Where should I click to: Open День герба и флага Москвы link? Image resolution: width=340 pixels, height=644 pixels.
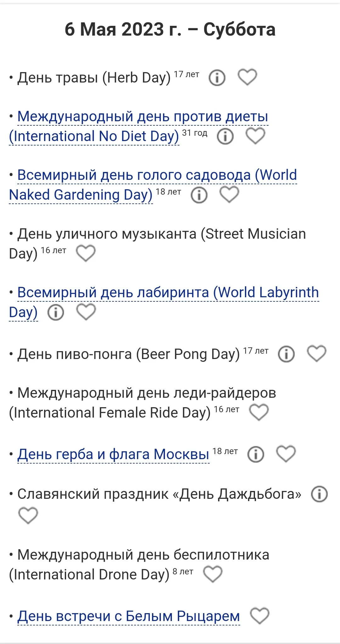click(x=113, y=454)
